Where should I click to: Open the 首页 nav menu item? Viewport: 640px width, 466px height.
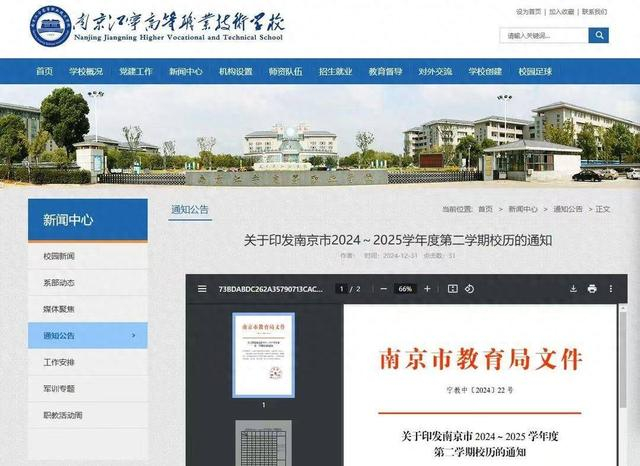click(x=44, y=71)
